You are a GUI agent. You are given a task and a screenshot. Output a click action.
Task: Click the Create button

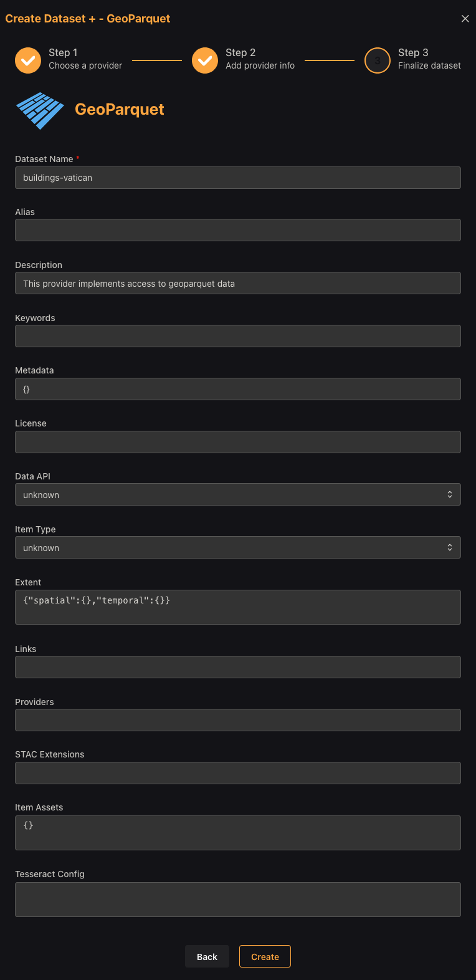point(265,956)
